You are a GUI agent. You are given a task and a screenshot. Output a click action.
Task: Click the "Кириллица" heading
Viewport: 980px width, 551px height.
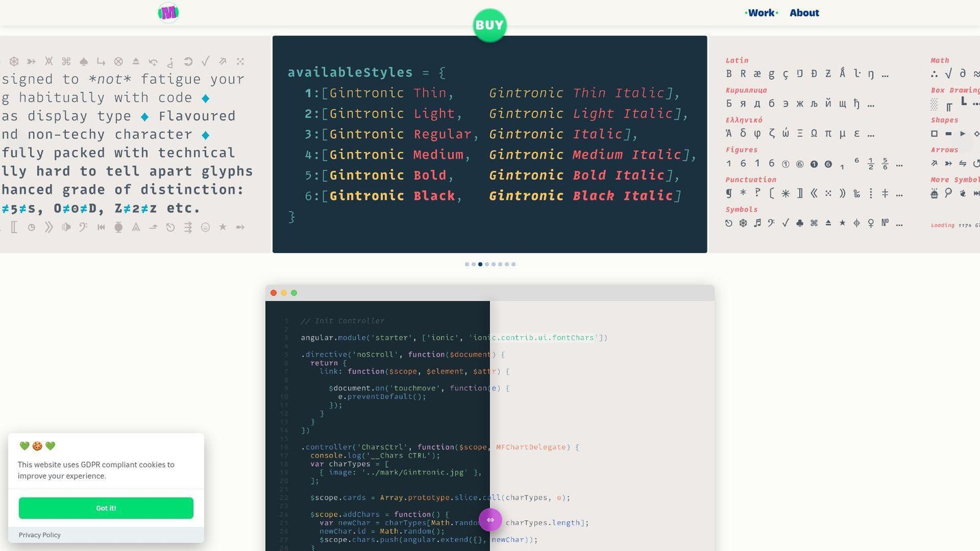coord(746,90)
